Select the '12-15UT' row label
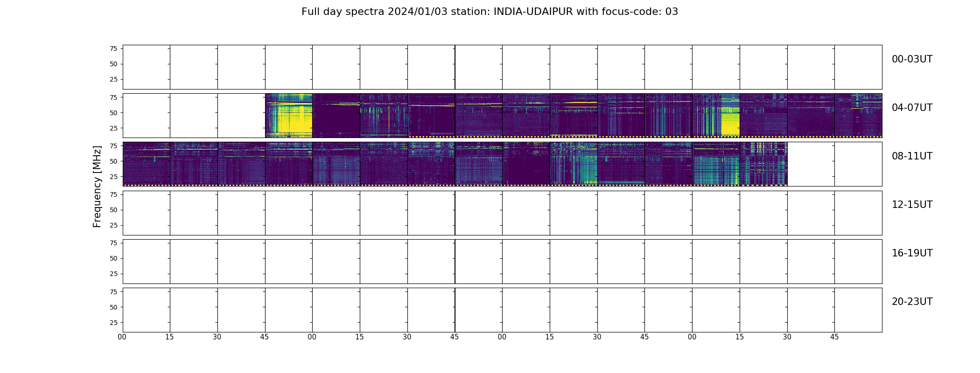This screenshot has height=373, width=980. tap(912, 205)
